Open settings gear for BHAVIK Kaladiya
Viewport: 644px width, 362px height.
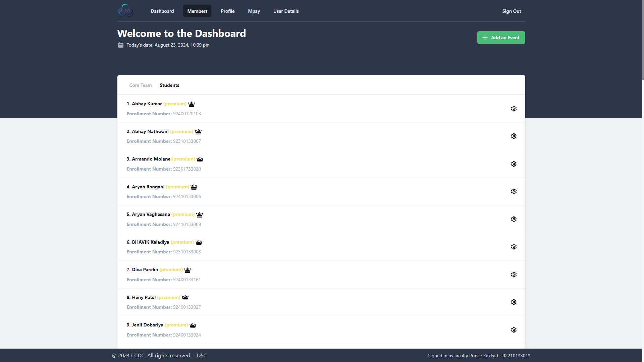(514, 247)
